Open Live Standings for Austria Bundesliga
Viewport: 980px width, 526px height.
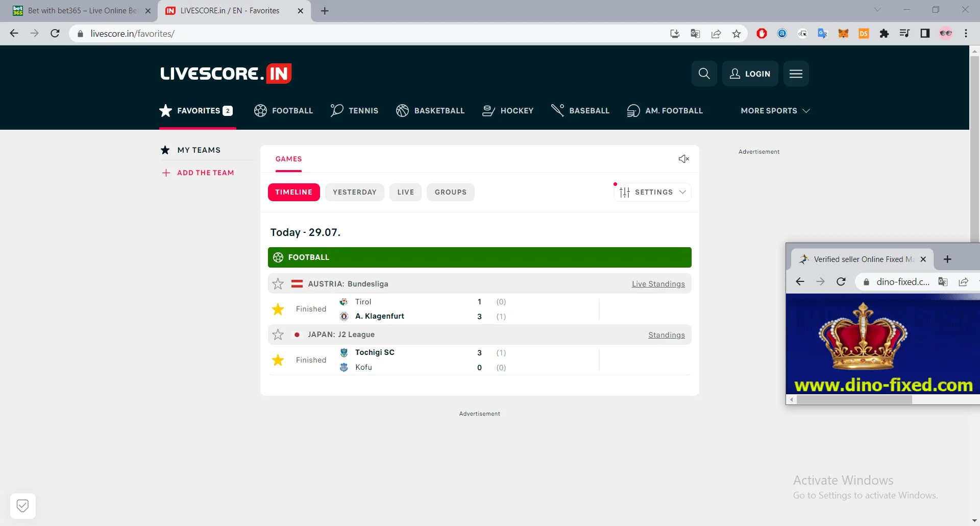click(658, 283)
